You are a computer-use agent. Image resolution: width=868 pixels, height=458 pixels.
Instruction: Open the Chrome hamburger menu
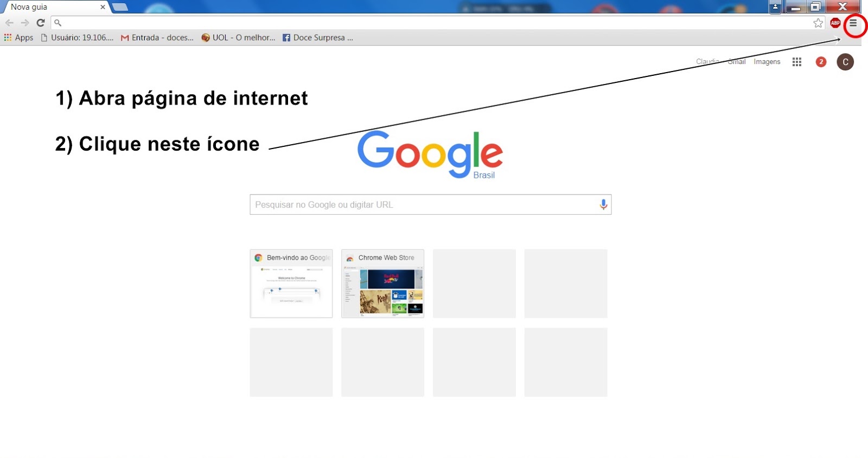tap(853, 23)
